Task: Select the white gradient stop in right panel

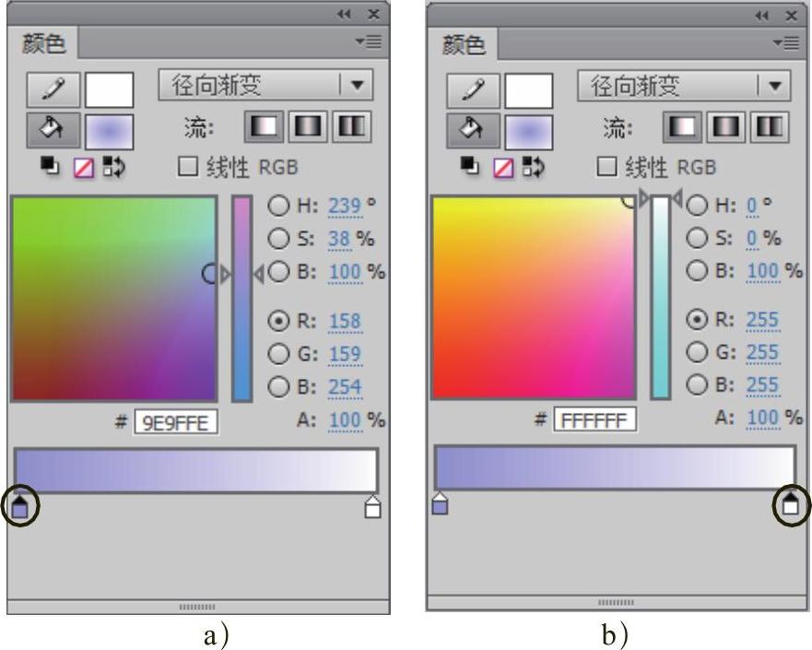Action: [x=790, y=504]
